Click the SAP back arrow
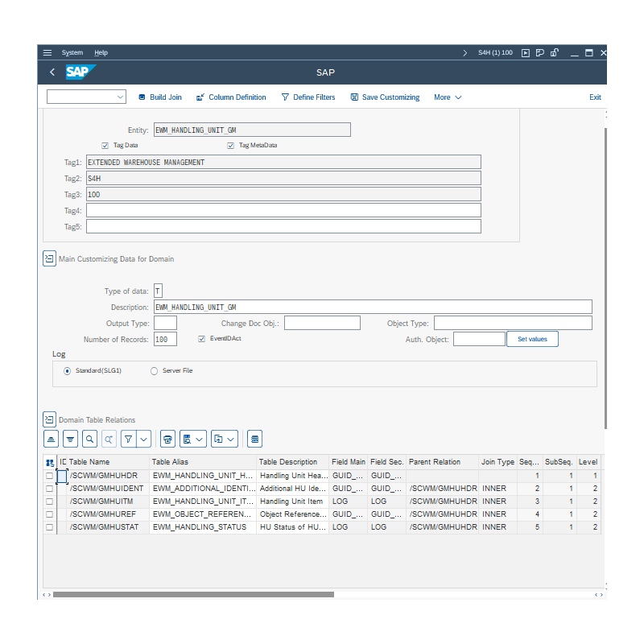644x644 pixels. [52, 72]
